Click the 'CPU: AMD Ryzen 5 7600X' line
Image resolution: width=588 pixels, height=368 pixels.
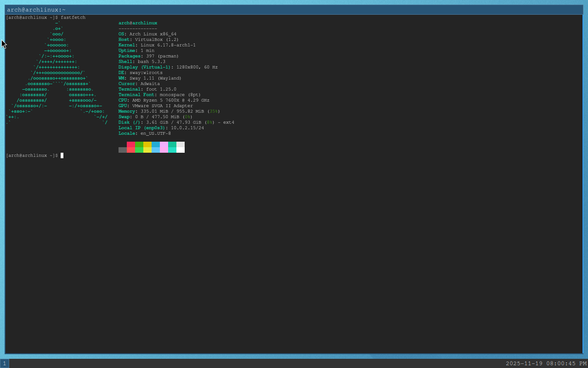point(164,100)
